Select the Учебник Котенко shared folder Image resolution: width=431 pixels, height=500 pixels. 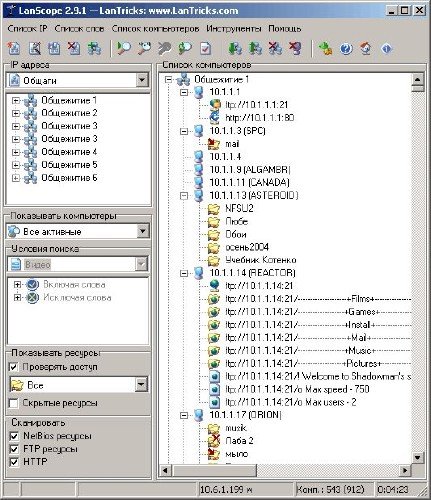click(261, 260)
